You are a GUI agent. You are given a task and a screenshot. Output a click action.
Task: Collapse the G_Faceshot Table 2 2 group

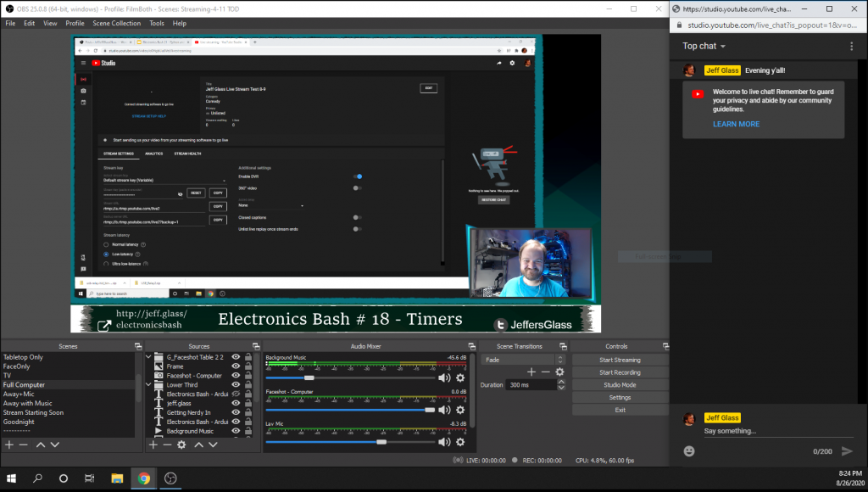(x=150, y=357)
